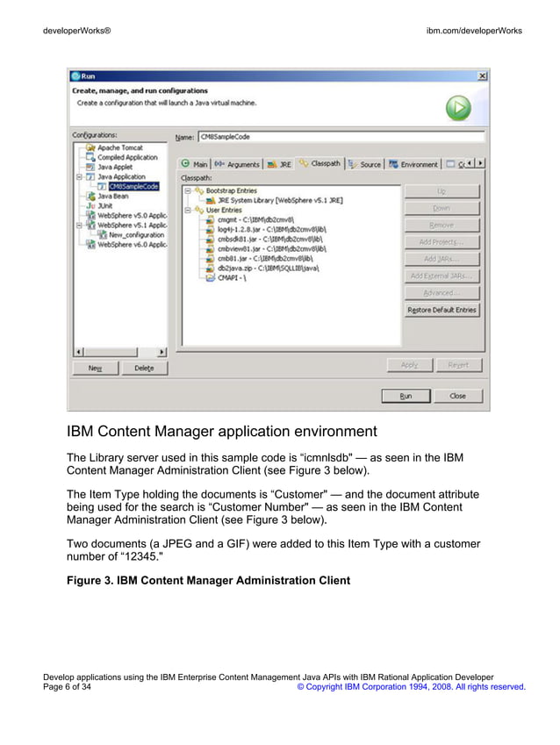Image resolution: width=560 pixels, height=745 pixels.
Task: Click the Configurations horizontal scrollbar thumb
Action: 111,352
